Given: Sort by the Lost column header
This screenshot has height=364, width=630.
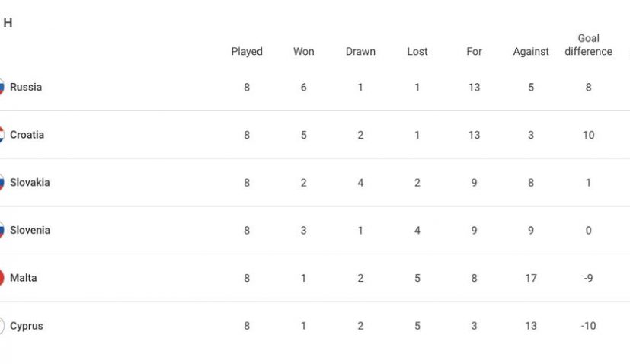Looking at the screenshot, I should [x=417, y=52].
